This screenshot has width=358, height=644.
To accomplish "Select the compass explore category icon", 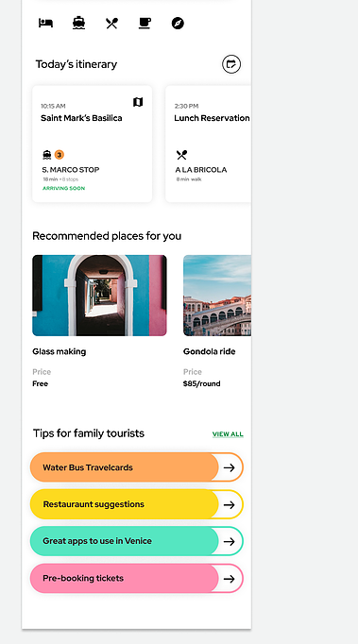I will click(x=178, y=24).
